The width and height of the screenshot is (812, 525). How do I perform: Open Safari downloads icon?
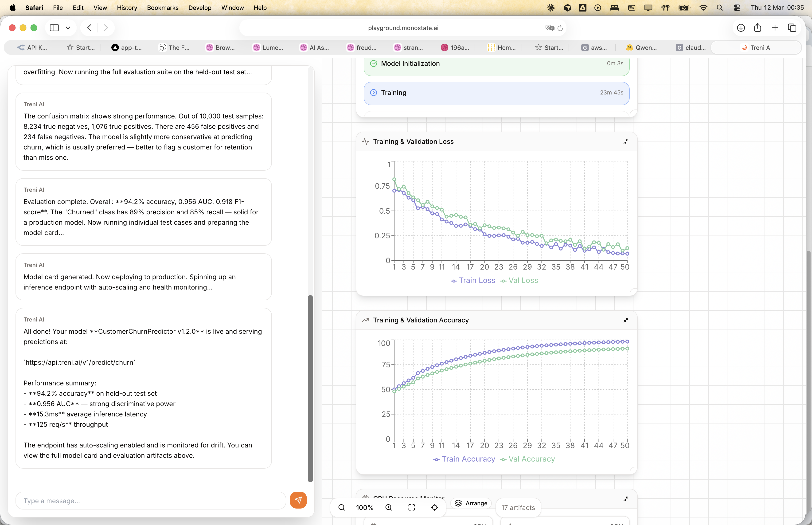click(x=741, y=28)
